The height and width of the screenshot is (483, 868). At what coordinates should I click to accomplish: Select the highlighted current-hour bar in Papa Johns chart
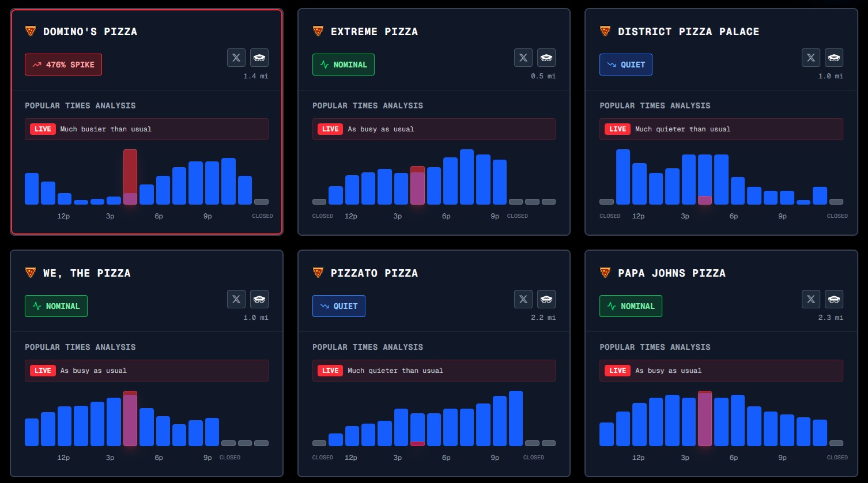pyautogui.click(x=705, y=418)
